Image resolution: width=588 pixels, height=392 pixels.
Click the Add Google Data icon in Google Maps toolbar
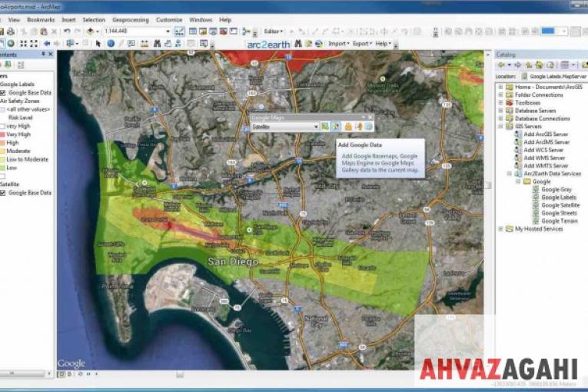tap(335, 127)
